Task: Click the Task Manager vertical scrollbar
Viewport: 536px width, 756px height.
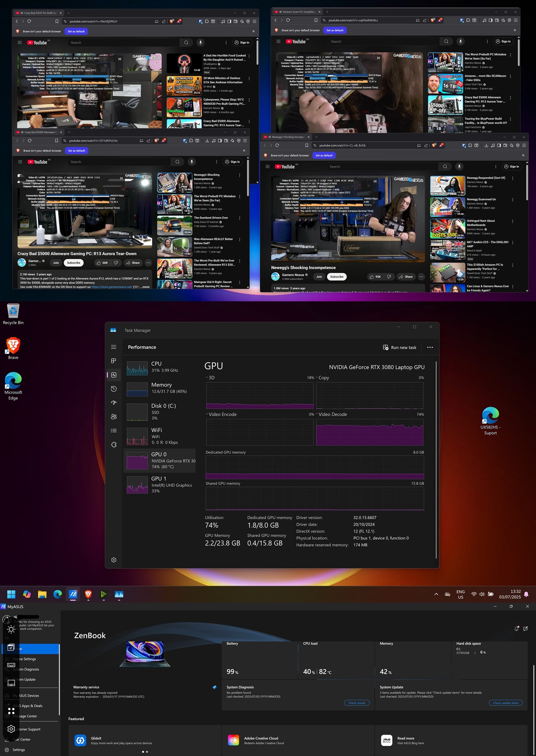Action: click(436, 460)
